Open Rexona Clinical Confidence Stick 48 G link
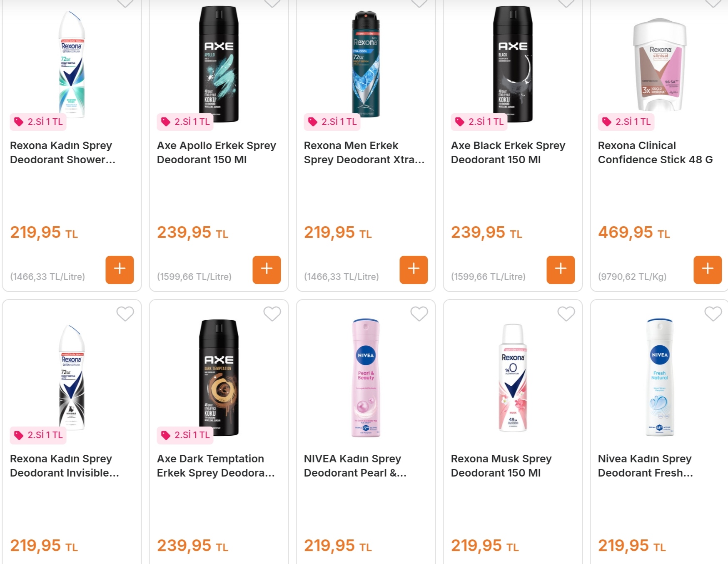The height and width of the screenshot is (564, 728). (x=655, y=152)
